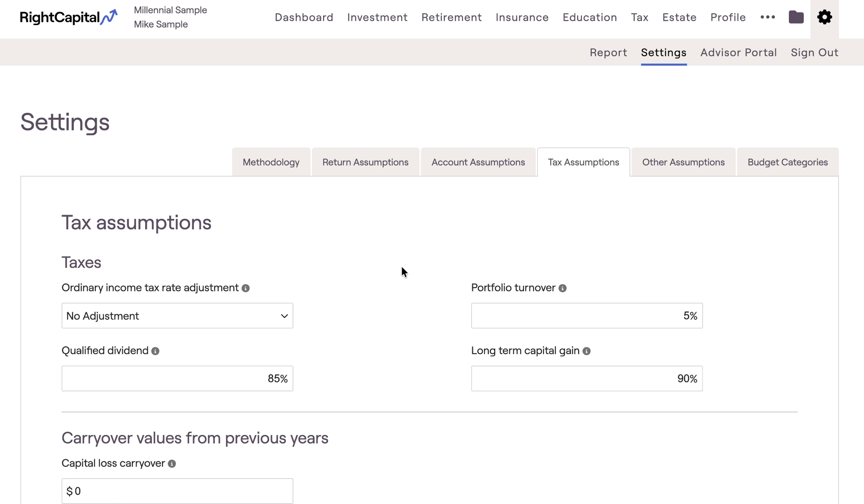Click the Capital loss carryover amount field
This screenshot has height=504, width=864.
177,491
